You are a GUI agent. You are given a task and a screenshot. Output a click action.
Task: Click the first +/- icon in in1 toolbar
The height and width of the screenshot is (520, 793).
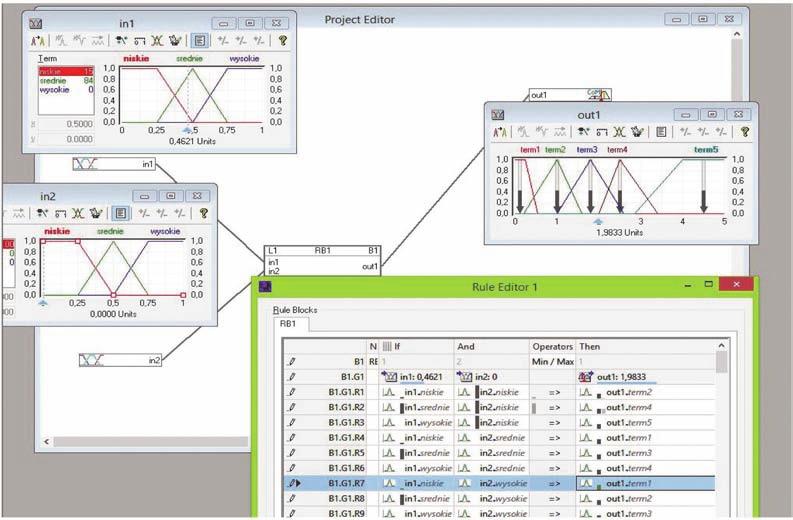click(223, 40)
